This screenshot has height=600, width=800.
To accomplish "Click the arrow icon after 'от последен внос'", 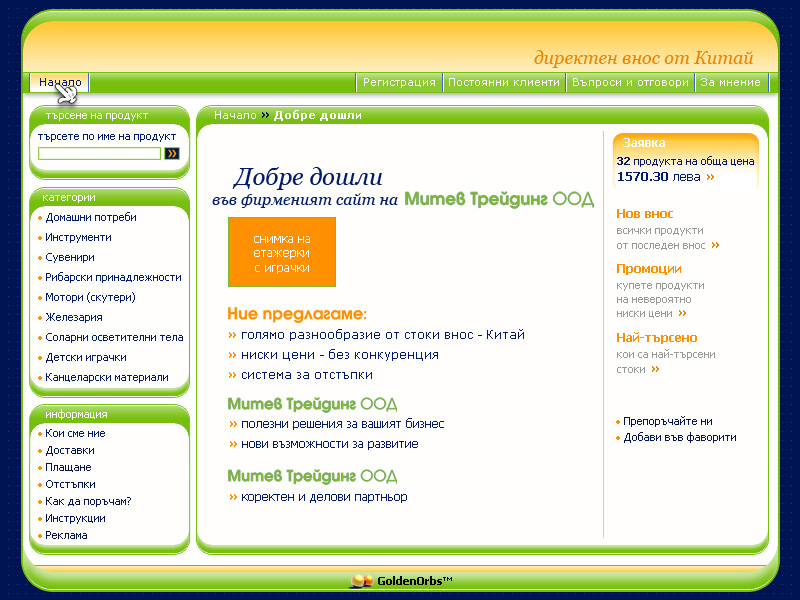I will pos(715,245).
